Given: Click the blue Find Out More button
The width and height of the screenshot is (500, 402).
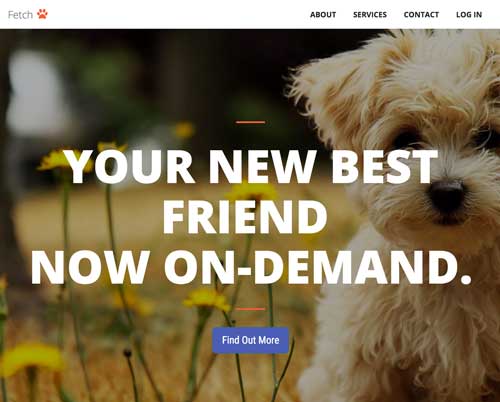Looking at the screenshot, I should pyautogui.click(x=250, y=340).
